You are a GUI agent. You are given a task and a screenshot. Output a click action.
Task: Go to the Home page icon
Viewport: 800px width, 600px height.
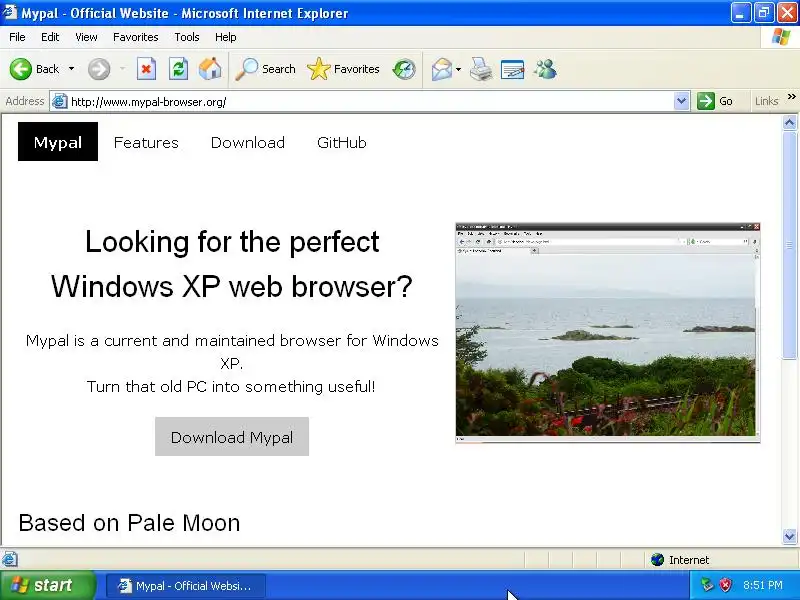pyautogui.click(x=210, y=69)
